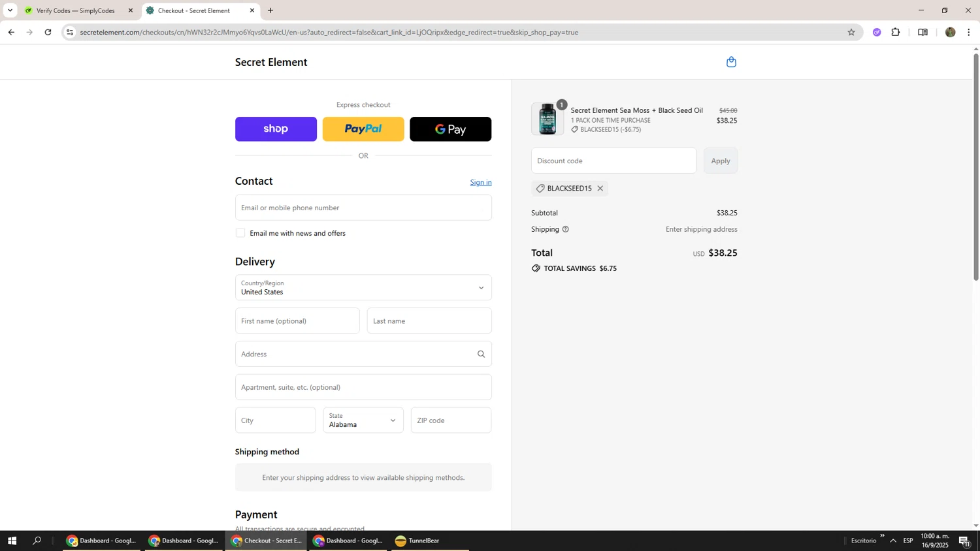980x551 pixels.
Task: Reload the checkout page
Action: 48,32
